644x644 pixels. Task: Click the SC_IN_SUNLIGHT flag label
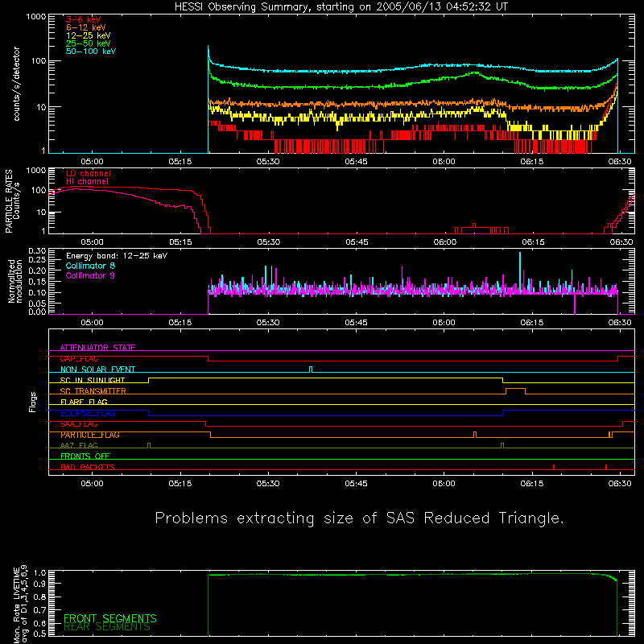point(93,380)
